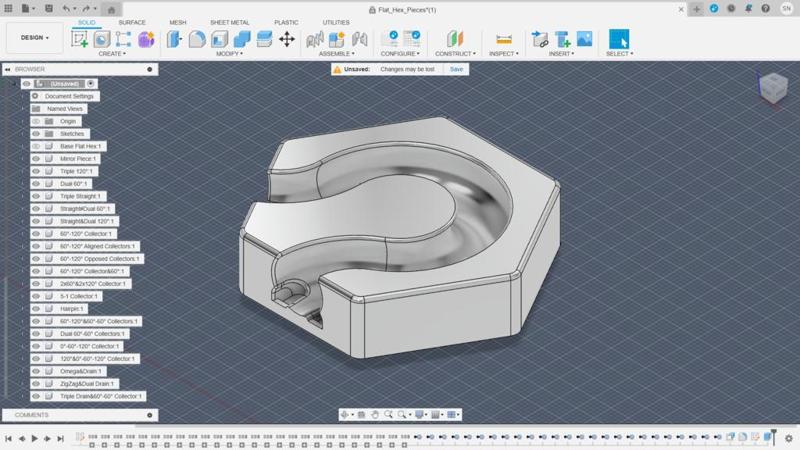
Task: Click the ViewCube in the viewport corner
Action: pyautogui.click(x=773, y=89)
